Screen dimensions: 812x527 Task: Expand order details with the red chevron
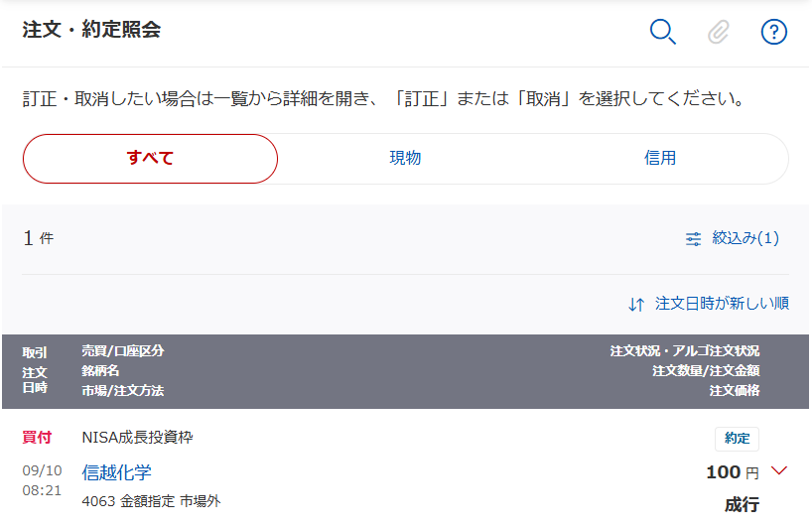[x=779, y=471]
